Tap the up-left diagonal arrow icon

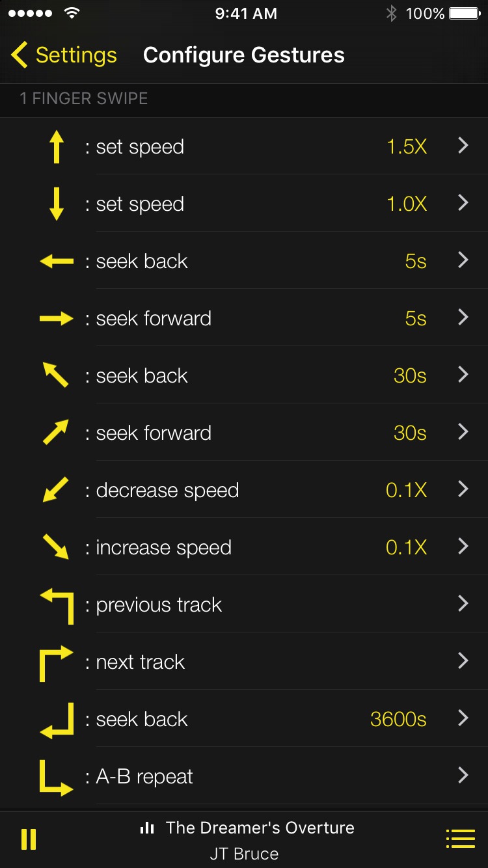click(x=56, y=375)
